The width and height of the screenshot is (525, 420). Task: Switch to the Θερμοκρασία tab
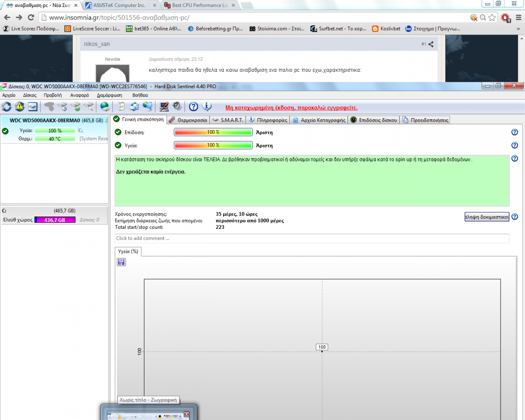pyautogui.click(x=188, y=120)
